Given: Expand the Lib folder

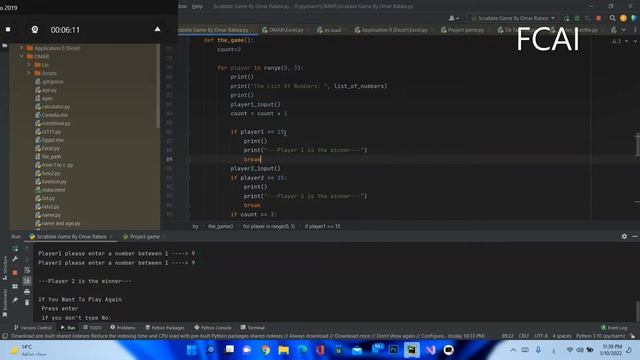Looking at the screenshot, I should click(x=29, y=64).
